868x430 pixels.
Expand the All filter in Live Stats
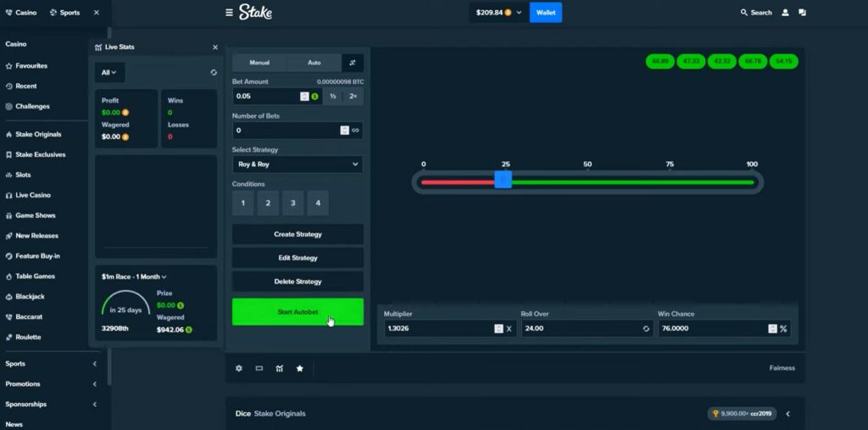[109, 73]
